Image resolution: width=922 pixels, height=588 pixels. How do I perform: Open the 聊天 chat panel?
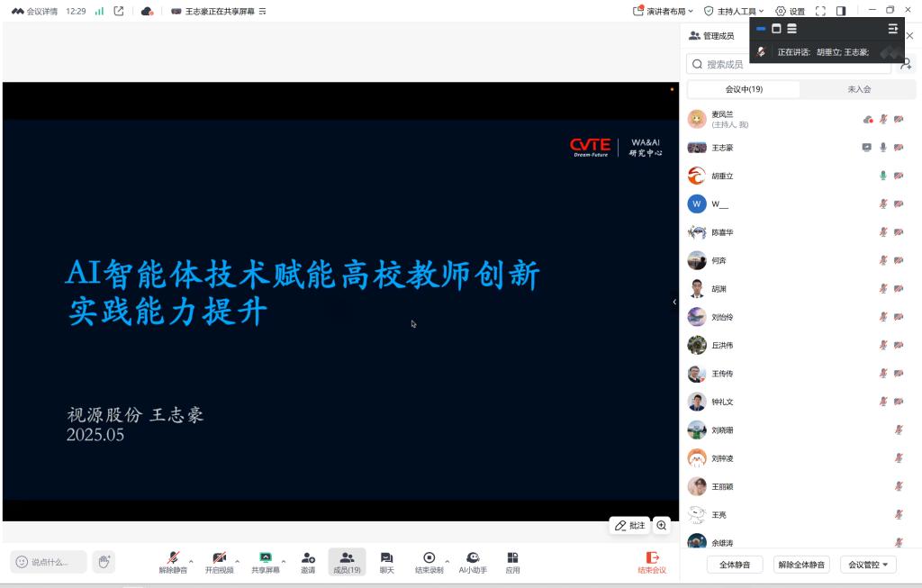tap(386, 558)
